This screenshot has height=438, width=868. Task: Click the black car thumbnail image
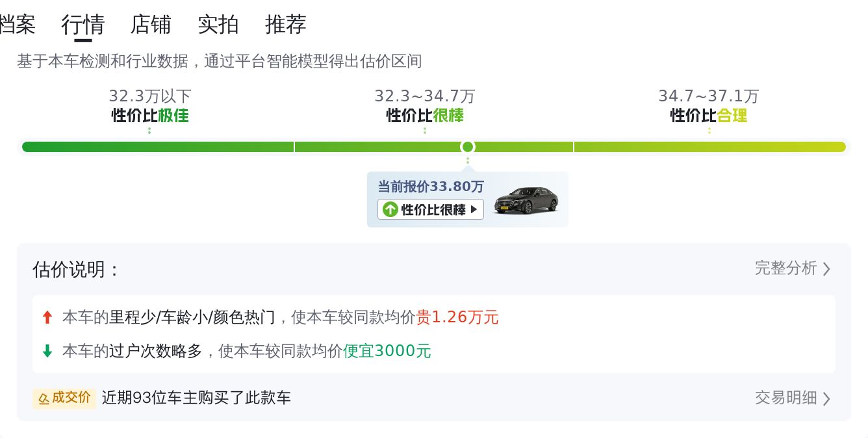pos(526,200)
